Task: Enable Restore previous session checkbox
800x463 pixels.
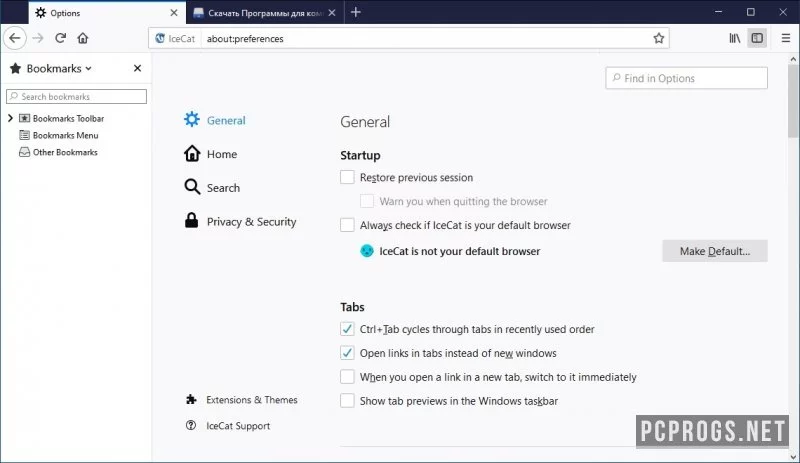Action: pyautogui.click(x=347, y=177)
